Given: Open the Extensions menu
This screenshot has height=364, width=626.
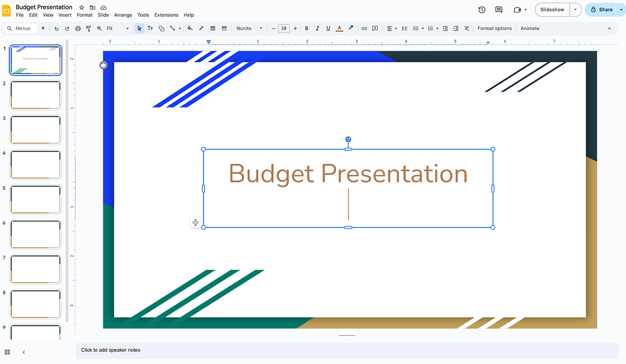Looking at the screenshot, I should click(166, 15).
